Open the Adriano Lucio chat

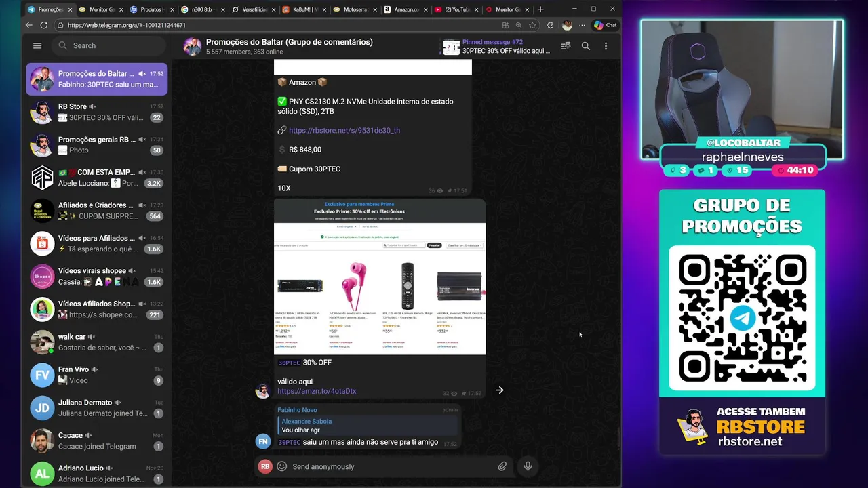pos(96,473)
